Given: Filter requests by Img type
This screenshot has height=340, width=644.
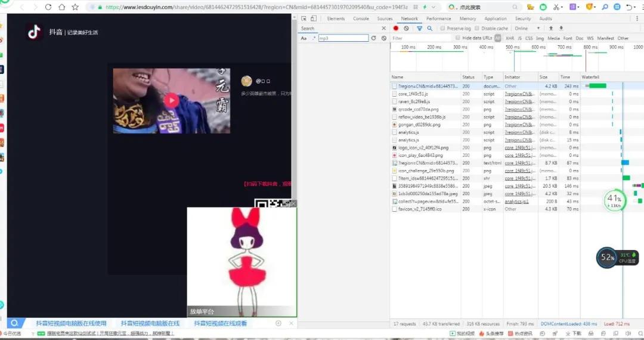Looking at the screenshot, I should coord(540,38).
